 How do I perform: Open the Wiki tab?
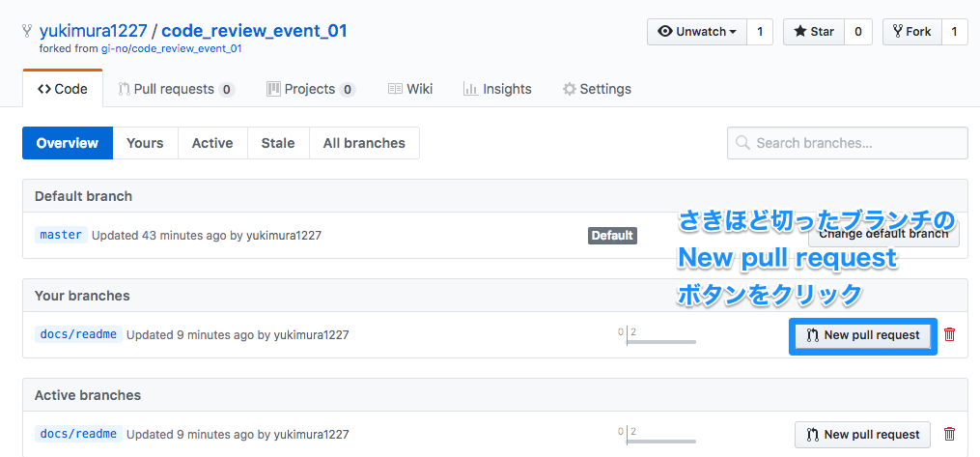(x=410, y=90)
